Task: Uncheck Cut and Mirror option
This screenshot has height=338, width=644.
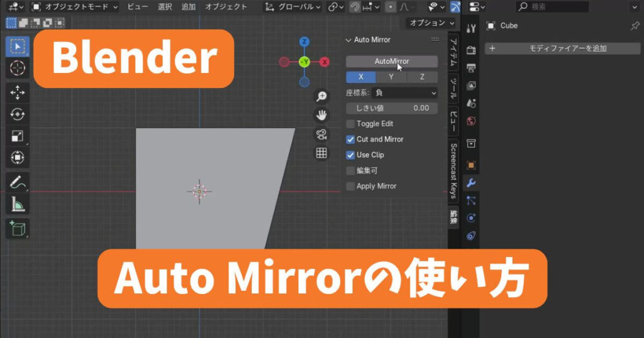Action: (350, 139)
